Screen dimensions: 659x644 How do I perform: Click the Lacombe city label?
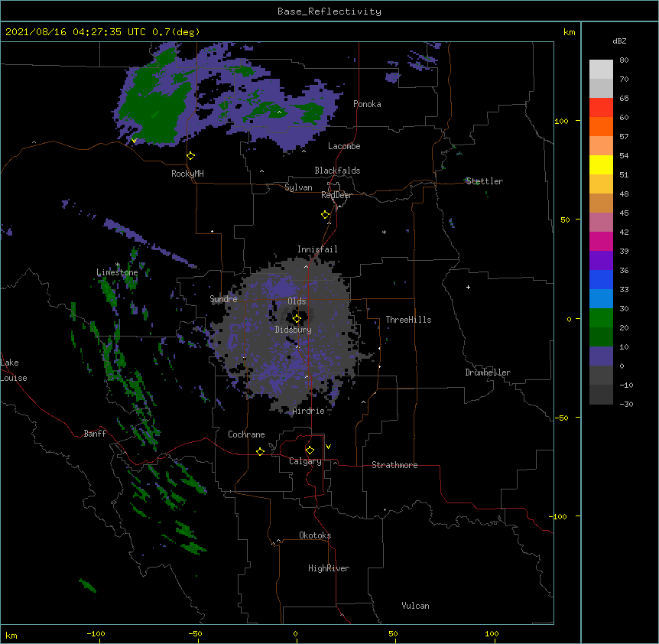pyautogui.click(x=344, y=146)
